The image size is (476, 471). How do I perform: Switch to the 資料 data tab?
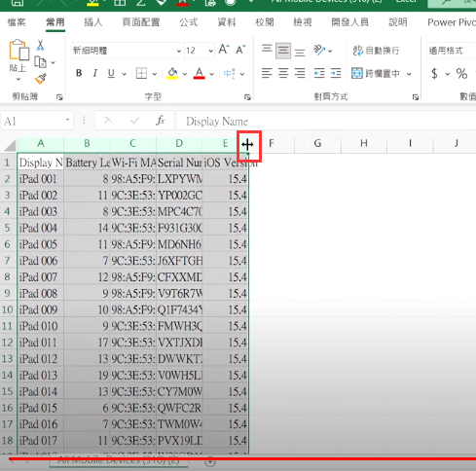tap(227, 22)
